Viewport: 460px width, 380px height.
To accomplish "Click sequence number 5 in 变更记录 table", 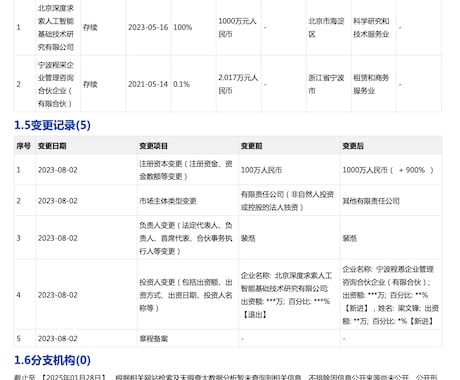I will (x=19, y=339).
